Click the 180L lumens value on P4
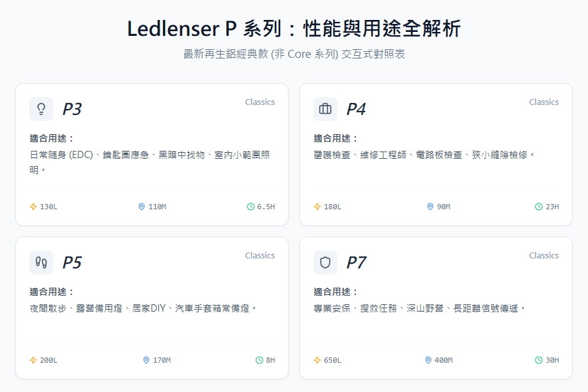 click(332, 207)
